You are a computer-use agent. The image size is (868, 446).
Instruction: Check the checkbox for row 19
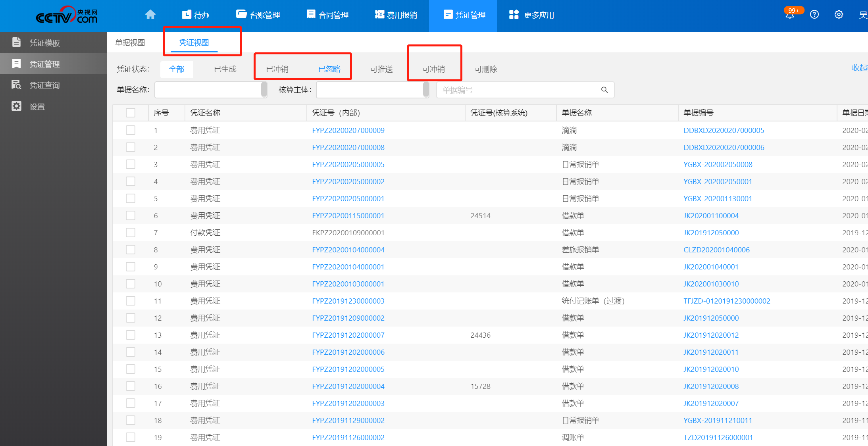[x=131, y=437]
